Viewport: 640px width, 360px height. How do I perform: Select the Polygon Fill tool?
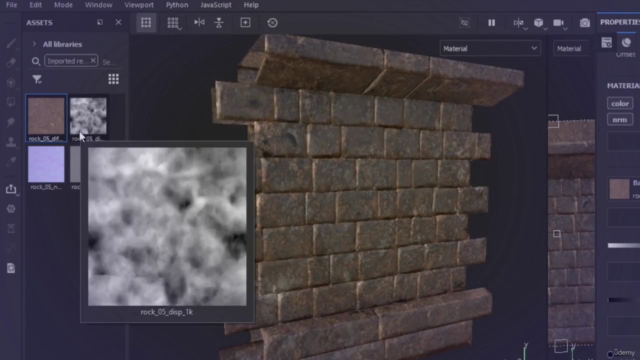[x=11, y=102]
